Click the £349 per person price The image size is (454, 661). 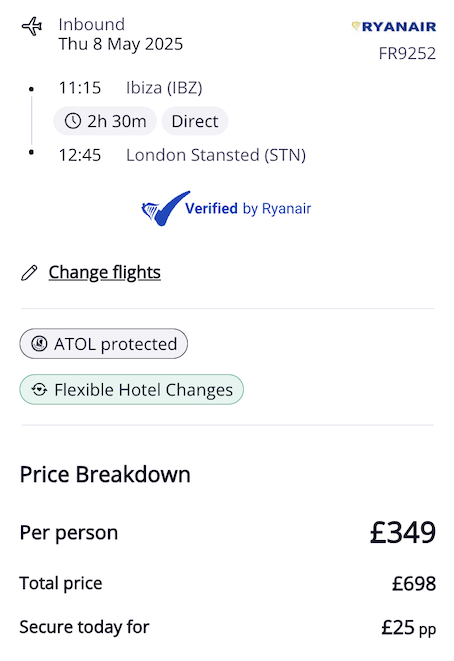[403, 532]
